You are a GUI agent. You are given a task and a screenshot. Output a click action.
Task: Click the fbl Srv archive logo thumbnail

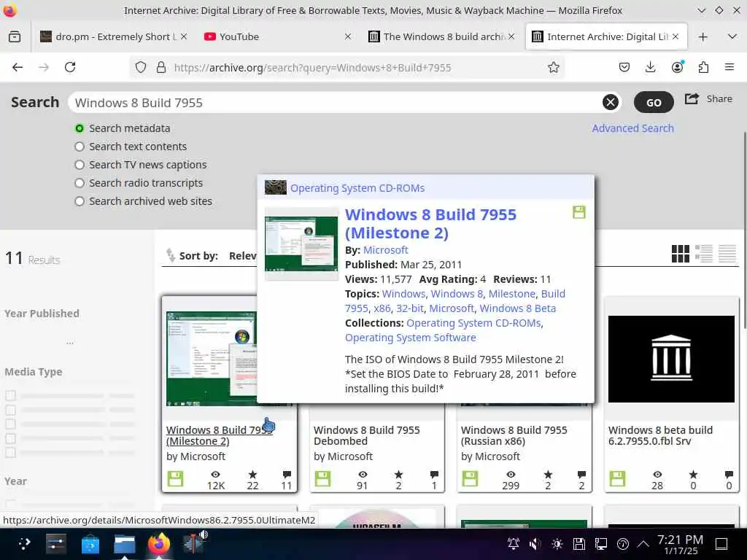point(671,359)
